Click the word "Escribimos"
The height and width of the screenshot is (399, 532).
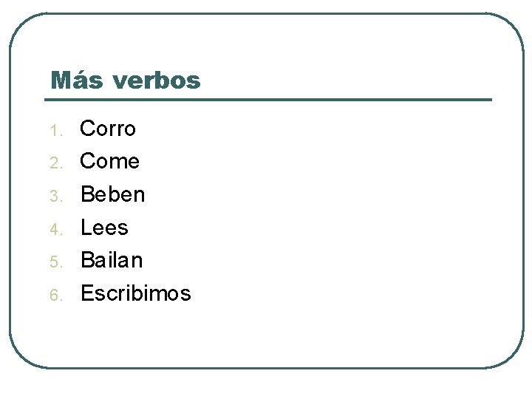click(x=135, y=293)
